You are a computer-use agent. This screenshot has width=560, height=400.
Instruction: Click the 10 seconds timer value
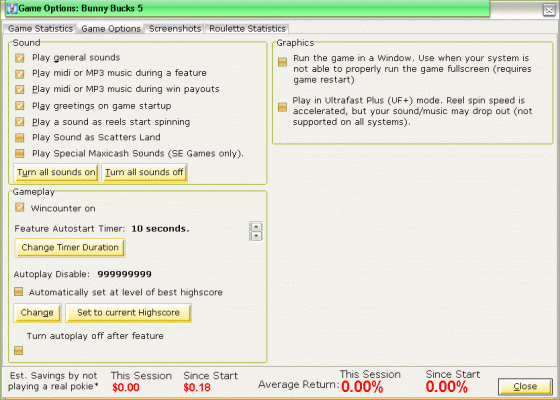(160, 229)
